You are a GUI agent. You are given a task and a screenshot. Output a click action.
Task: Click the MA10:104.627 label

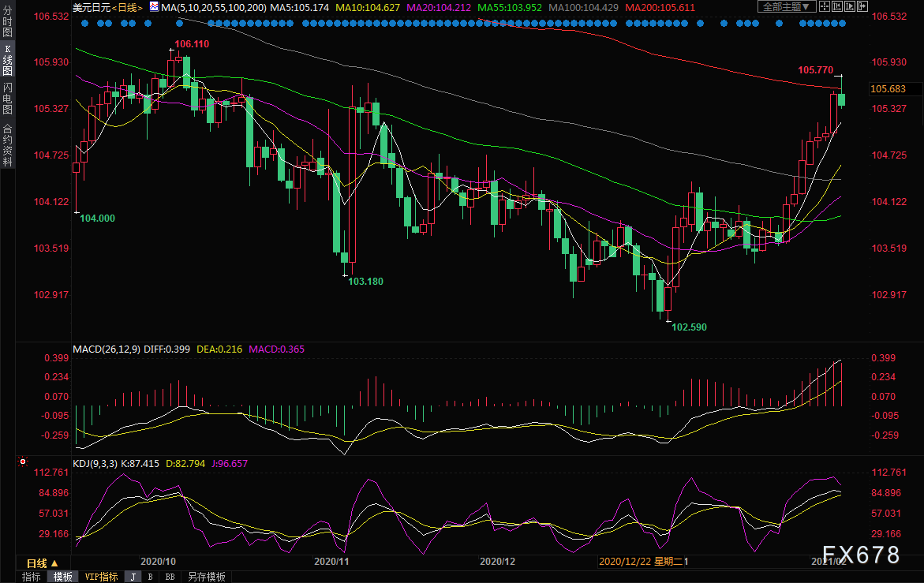tap(368, 8)
